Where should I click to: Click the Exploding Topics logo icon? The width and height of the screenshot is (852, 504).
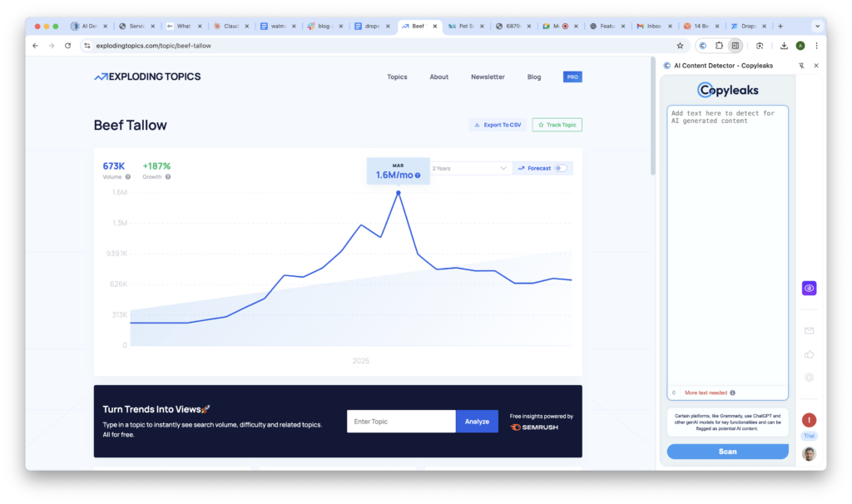pos(99,76)
